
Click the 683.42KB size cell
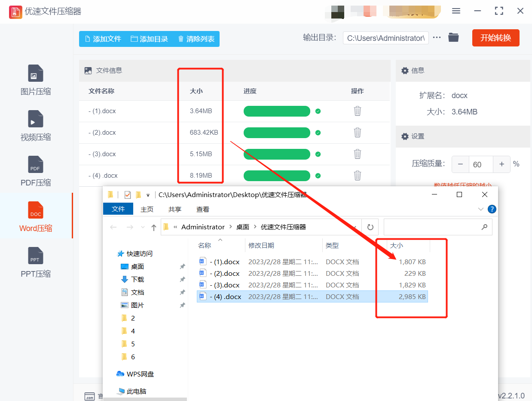tap(204, 133)
